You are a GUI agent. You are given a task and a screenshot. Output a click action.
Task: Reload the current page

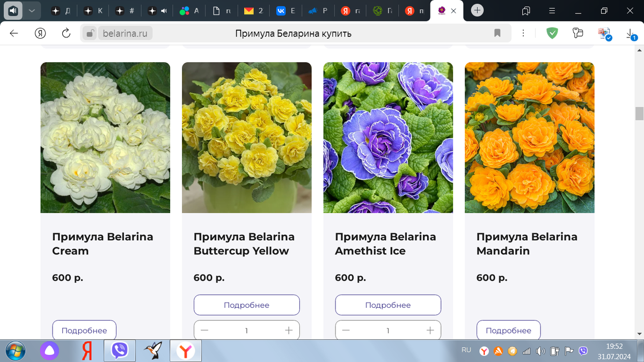tap(66, 33)
